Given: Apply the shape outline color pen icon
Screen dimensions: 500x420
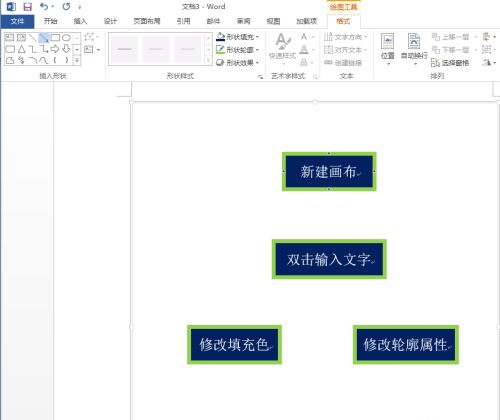Looking at the screenshot, I should tap(220, 50).
